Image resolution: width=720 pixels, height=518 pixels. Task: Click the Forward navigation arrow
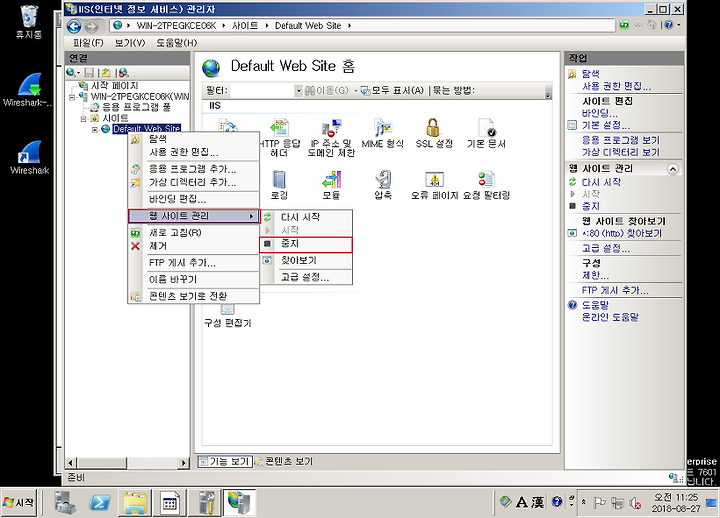pyautogui.click(x=91, y=27)
